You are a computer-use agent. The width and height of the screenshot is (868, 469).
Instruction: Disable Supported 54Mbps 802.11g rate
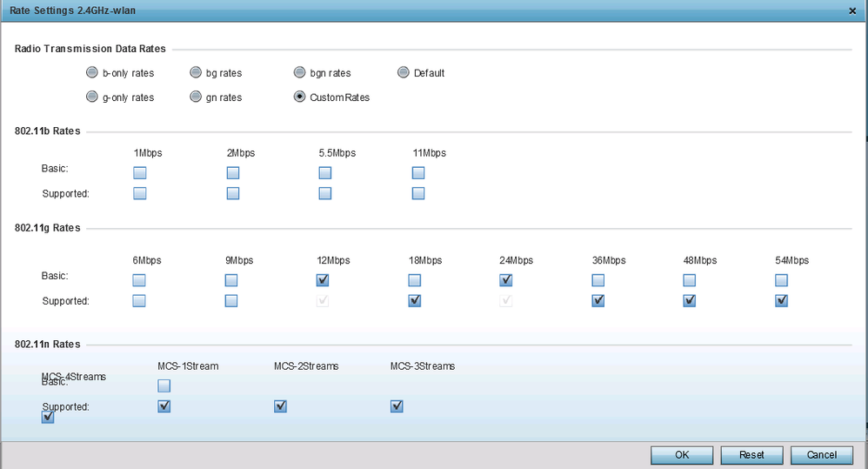click(781, 301)
